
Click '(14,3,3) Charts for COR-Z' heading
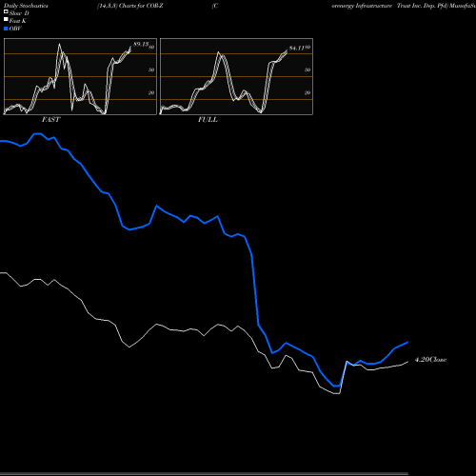(x=130, y=6)
